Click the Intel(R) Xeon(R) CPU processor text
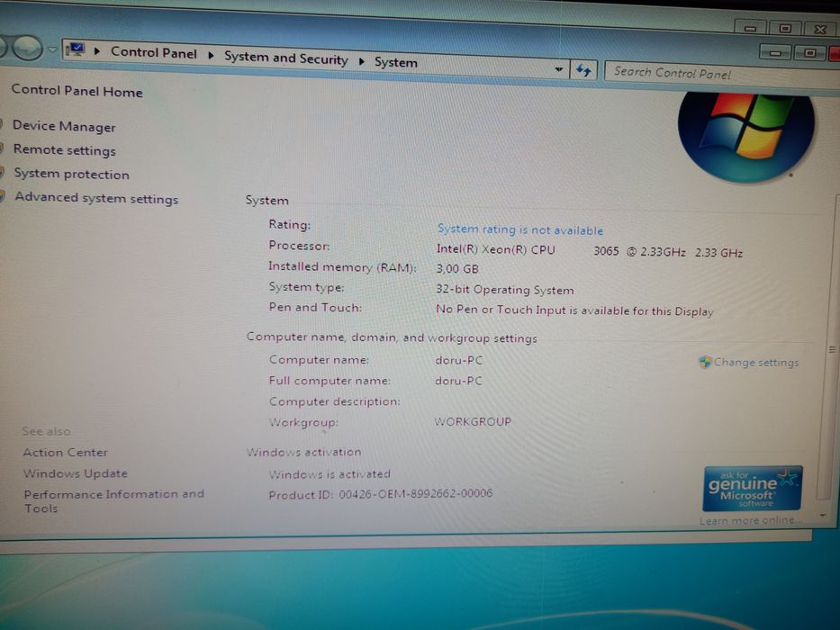The image size is (840, 630). (590, 251)
